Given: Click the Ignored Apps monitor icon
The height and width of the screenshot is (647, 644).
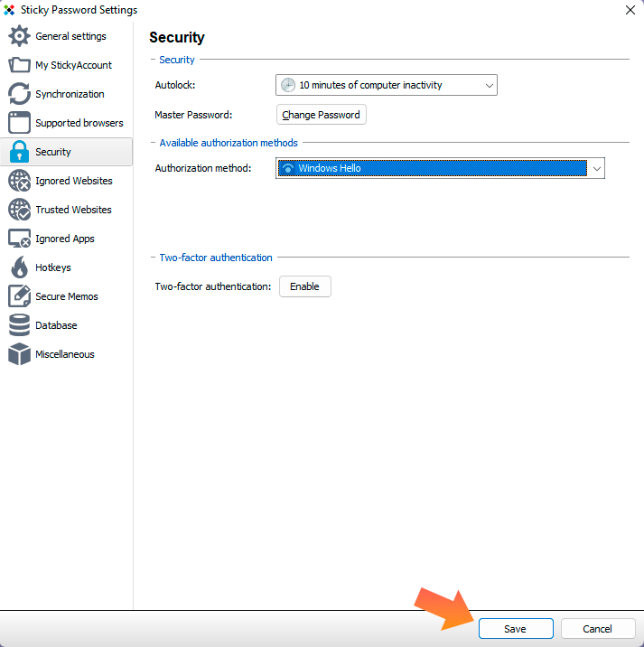Looking at the screenshot, I should [x=19, y=238].
